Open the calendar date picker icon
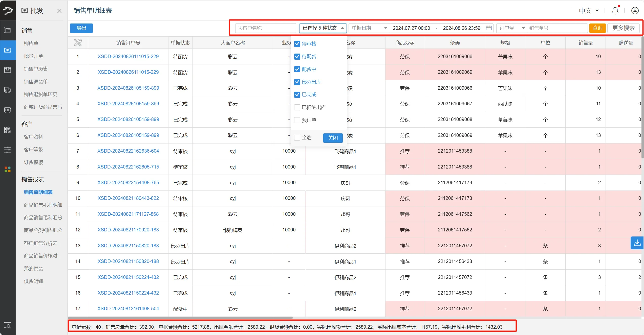644x335 pixels. click(489, 28)
